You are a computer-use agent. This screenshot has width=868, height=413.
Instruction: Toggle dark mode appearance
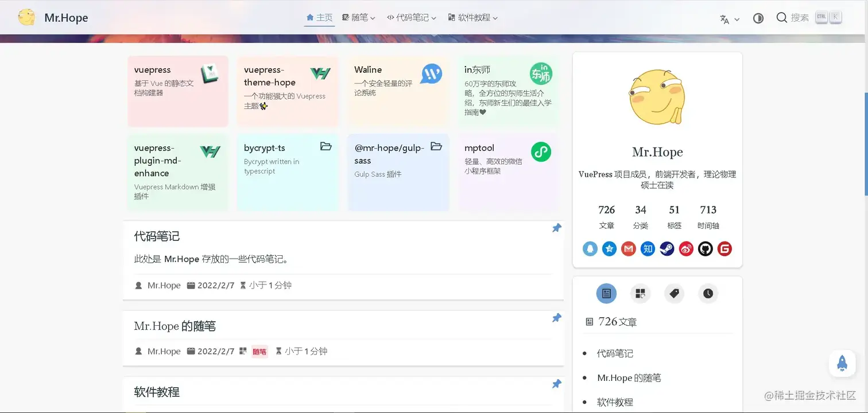pos(758,18)
